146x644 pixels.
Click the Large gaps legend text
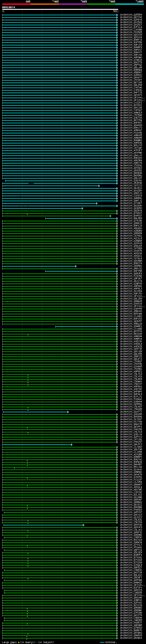click(x=28, y=642)
